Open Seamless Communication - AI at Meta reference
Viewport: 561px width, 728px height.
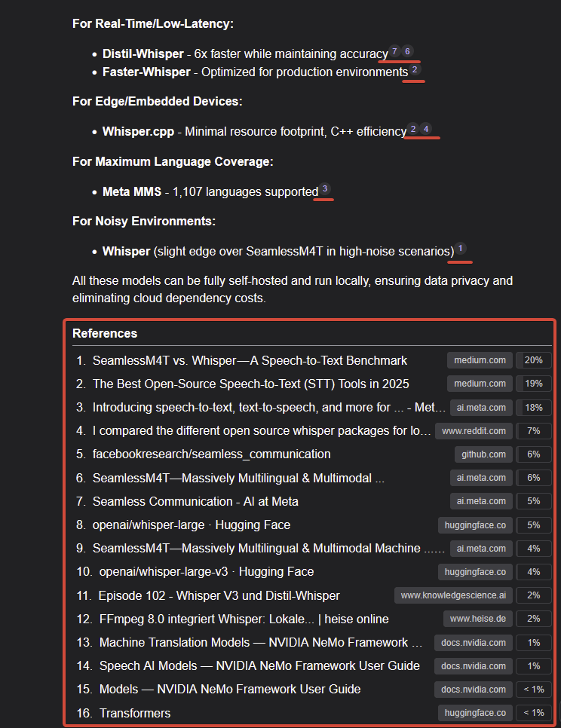pyautogui.click(x=195, y=501)
